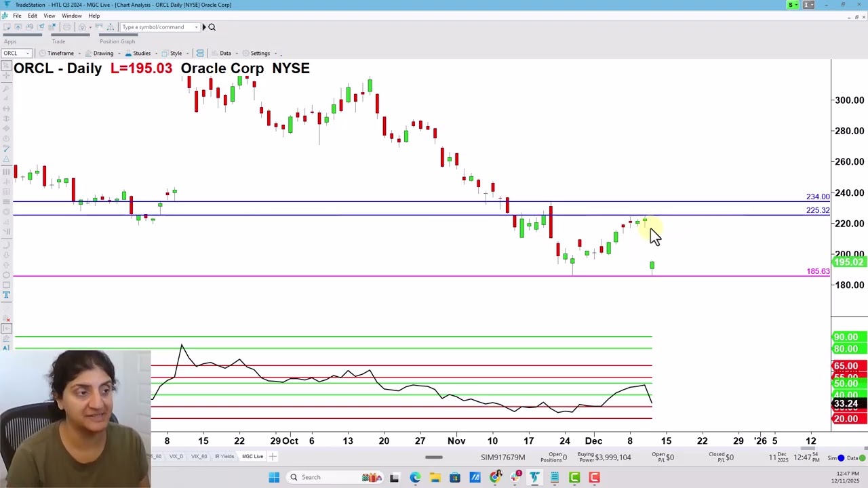Click the Apps toolbar label
Screen dimensions: 868x488
tap(10, 41)
